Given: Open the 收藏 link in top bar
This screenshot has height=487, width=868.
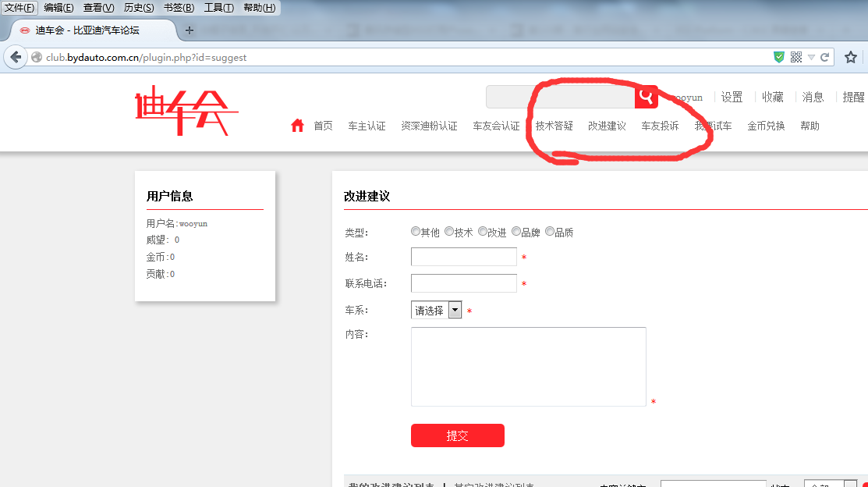Looking at the screenshot, I should (x=772, y=97).
